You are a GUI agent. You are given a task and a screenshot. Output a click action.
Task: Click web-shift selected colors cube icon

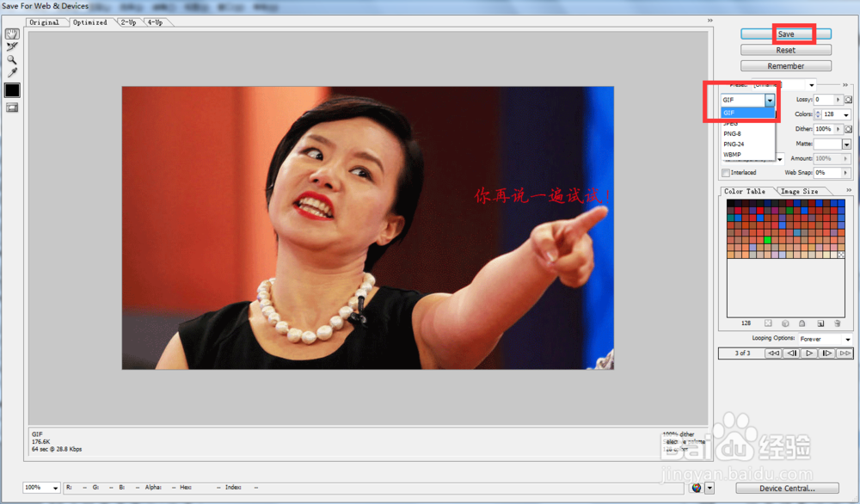[x=785, y=323]
